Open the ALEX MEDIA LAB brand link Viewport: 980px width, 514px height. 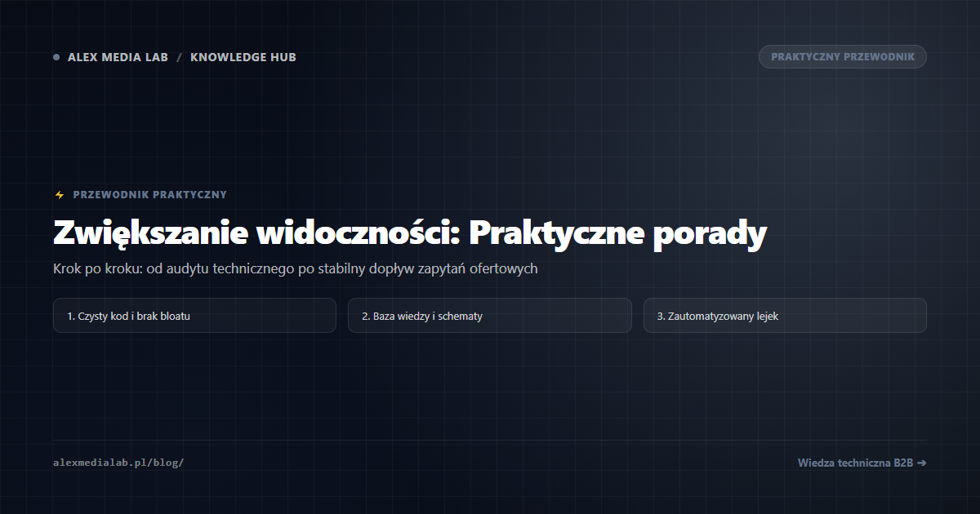point(118,57)
